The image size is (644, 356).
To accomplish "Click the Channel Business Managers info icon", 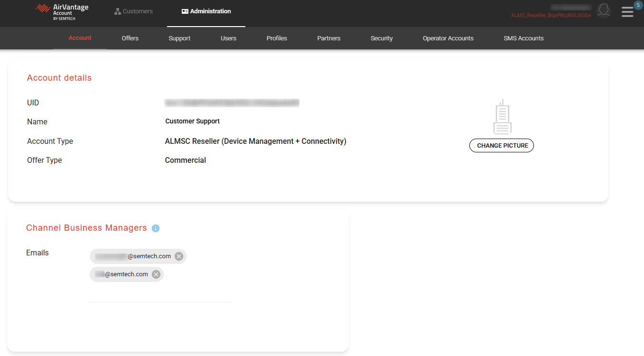I will click(x=156, y=228).
